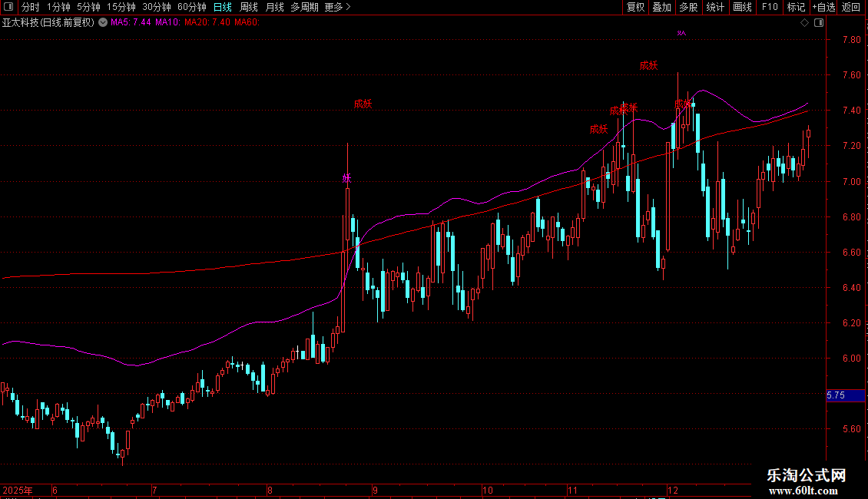Click the 亚太科技(日线.前复权) chart title
868x499 pixels.
48,23
